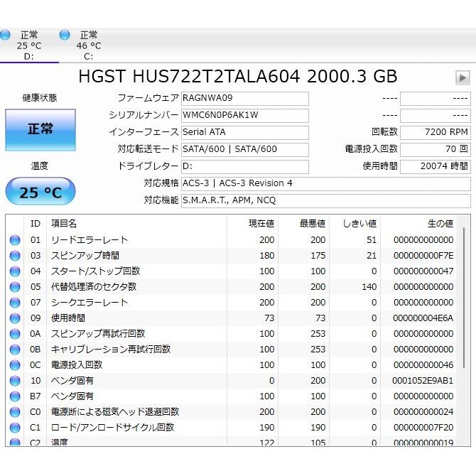
Task: Click status icon for ロード/アンロードサイクル回数 row
Action: tap(15, 428)
